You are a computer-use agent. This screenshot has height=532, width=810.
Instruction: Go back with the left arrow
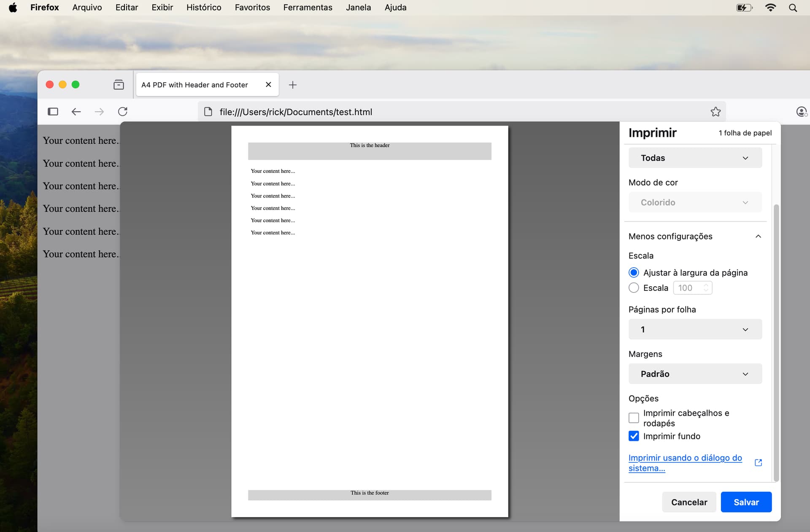pos(76,112)
